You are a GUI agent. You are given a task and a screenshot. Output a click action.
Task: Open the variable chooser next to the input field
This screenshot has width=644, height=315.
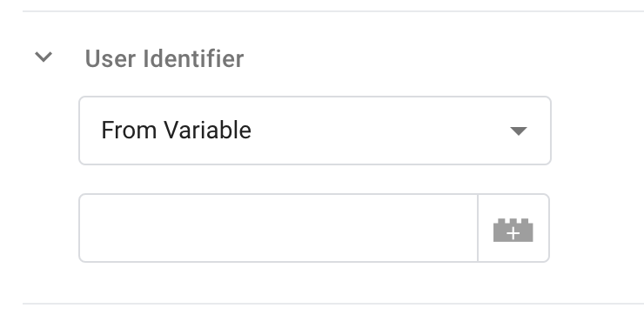(x=513, y=228)
